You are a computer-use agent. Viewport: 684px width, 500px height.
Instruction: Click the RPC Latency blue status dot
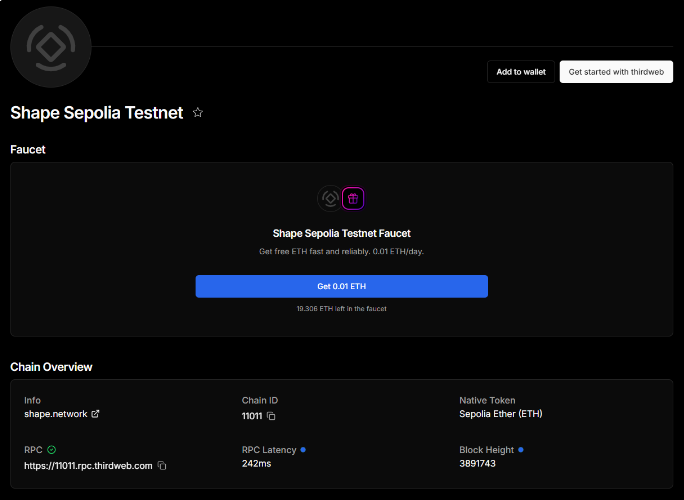click(303, 450)
